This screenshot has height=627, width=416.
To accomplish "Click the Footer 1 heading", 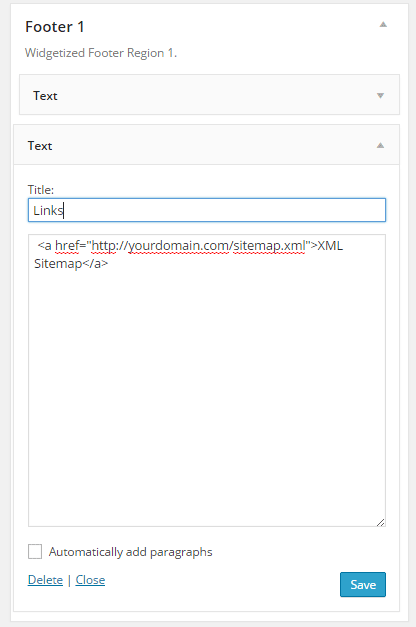I will pyautogui.click(x=55, y=27).
